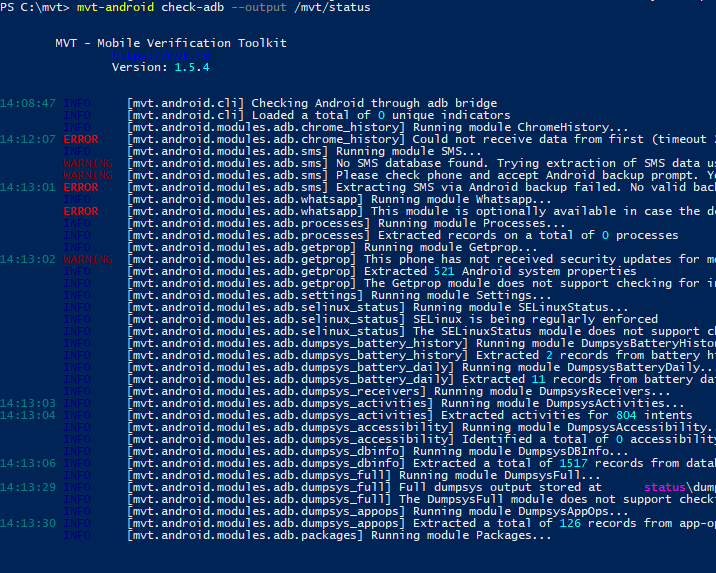Click the /mvt/status path argument
716x573 pixels.
pos(332,7)
